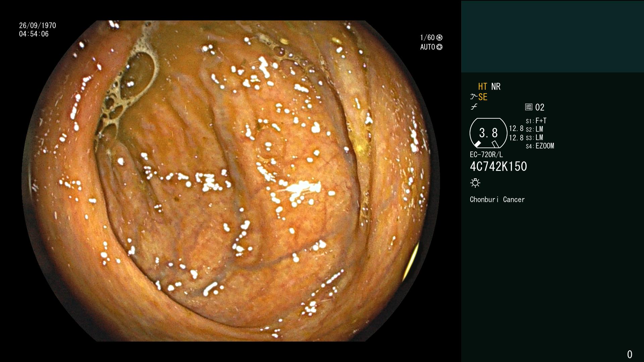Click the lamp light icon above Chonburi Cancer
The image size is (644, 362).
click(x=475, y=183)
